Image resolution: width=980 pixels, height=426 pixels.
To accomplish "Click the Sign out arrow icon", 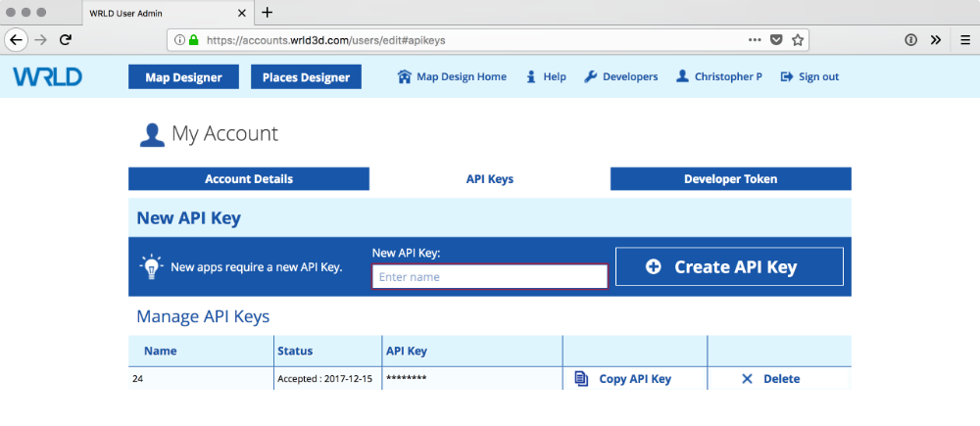I will (x=787, y=76).
